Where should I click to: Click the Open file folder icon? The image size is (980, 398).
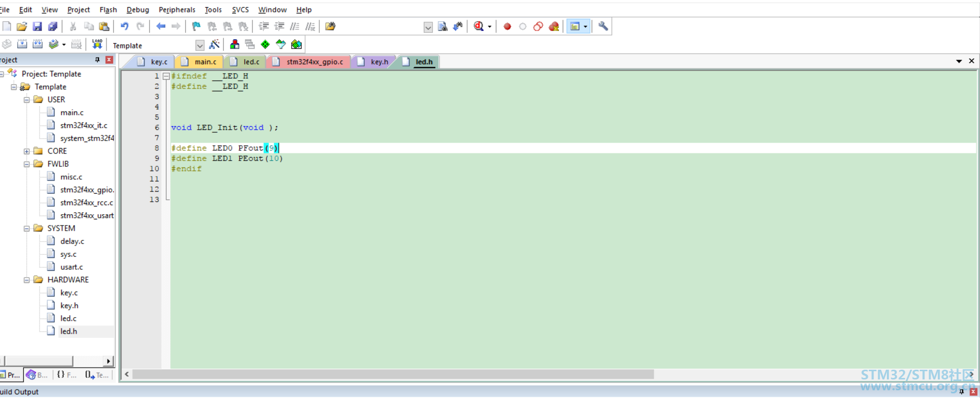point(22,26)
